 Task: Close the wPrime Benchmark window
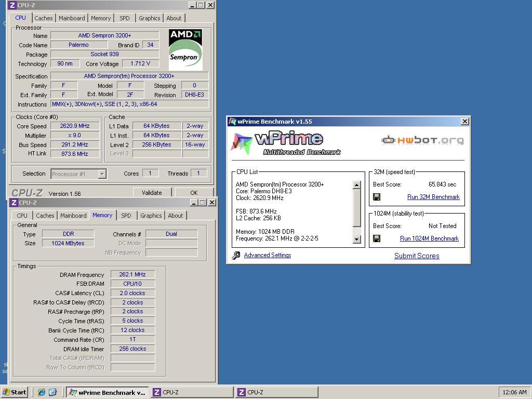point(465,121)
